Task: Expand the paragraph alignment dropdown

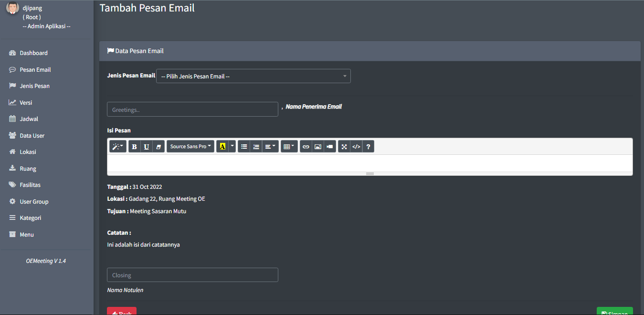Action: (270, 147)
